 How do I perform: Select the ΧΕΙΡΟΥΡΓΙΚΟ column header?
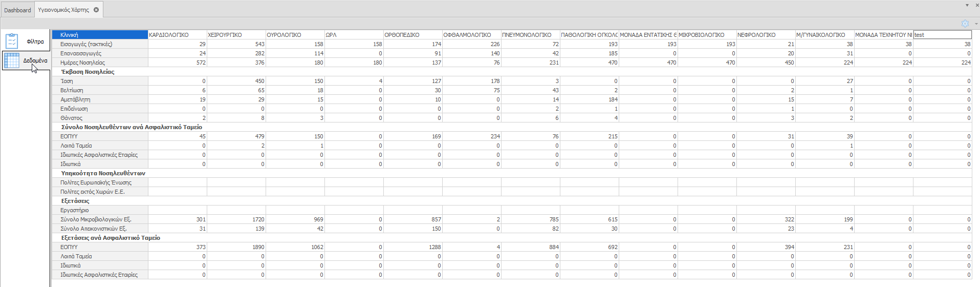tap(235, 35)
